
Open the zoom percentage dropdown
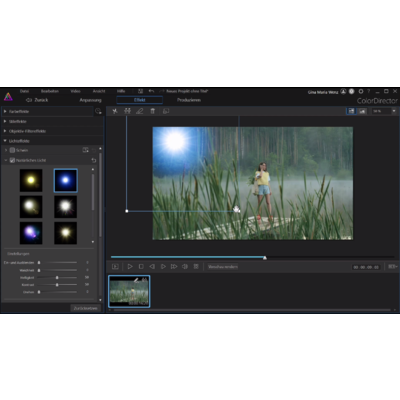click(x=394, y=111)
